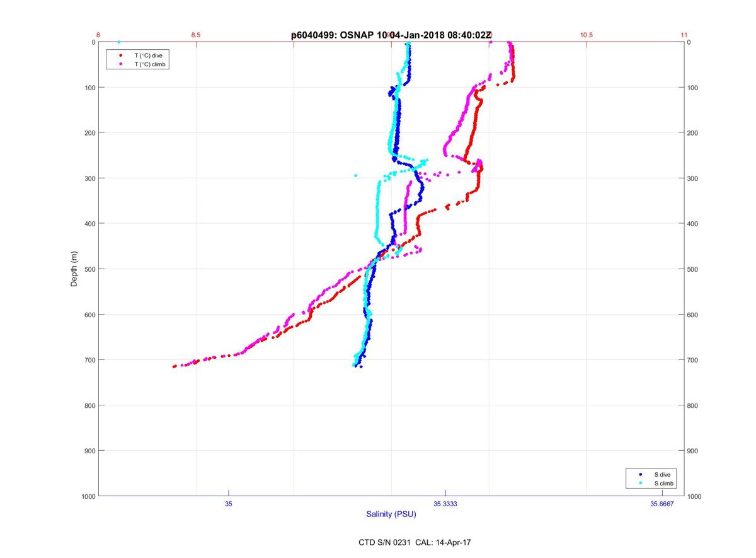Click the red '8' temperature tick label
The height and width of the screenshot is (558, 756).
click(x=98, y=35)
